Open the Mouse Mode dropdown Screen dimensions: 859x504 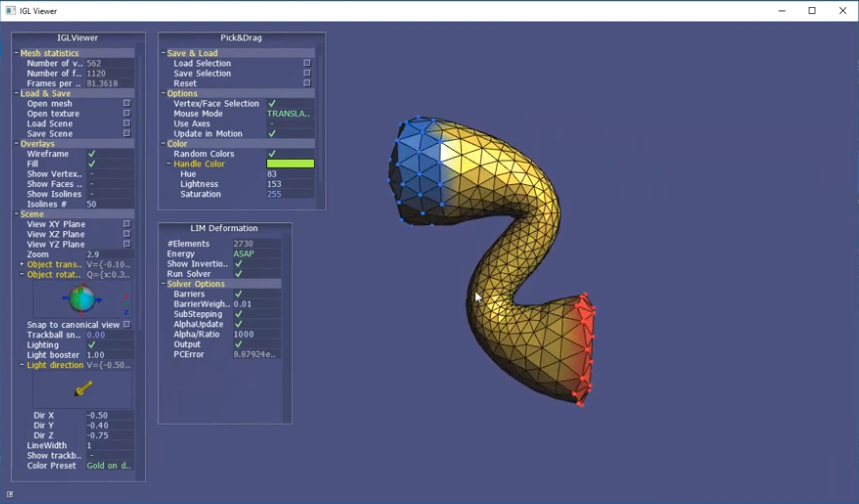[289, 114]
